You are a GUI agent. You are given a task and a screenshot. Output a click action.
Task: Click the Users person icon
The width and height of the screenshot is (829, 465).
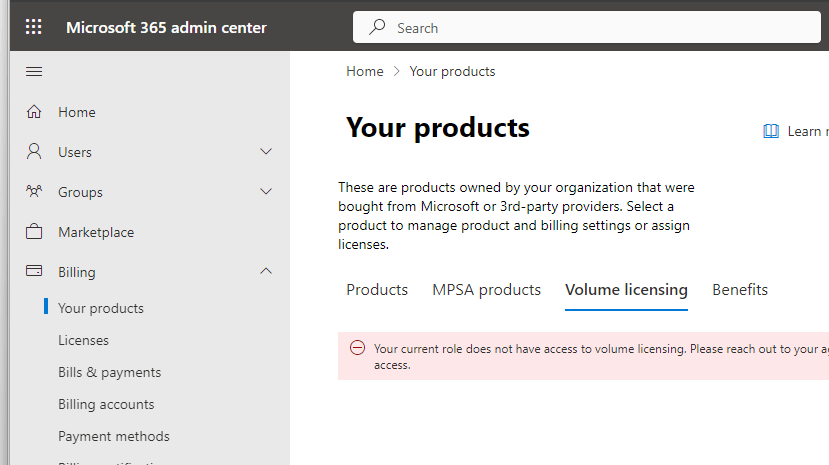click(x=34, y=152)
